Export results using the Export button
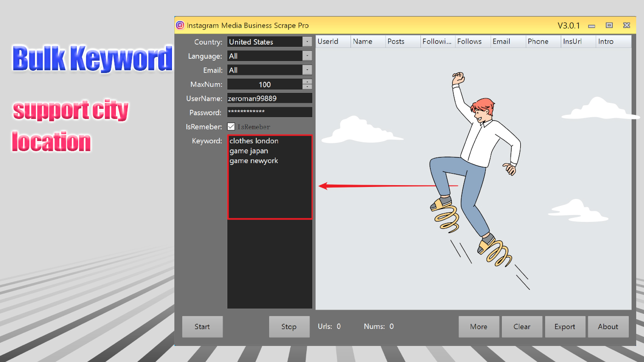The image size is (644, 362). click(x=565, y=327)
